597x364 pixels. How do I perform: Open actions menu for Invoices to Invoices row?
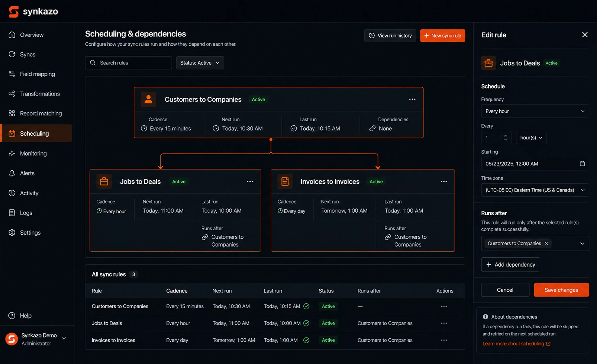tap(444, 340)
